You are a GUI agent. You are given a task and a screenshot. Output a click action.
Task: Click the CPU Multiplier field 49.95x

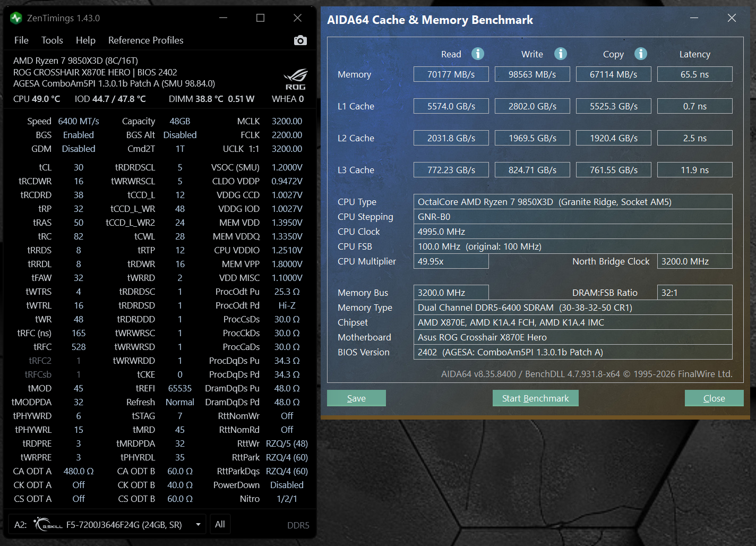[x=451, y=261]
